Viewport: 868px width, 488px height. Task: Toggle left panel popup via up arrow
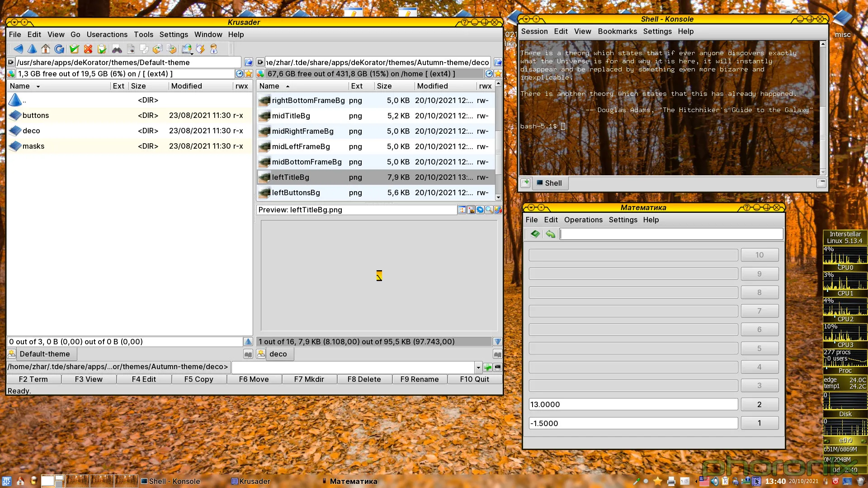click(248, 342)
